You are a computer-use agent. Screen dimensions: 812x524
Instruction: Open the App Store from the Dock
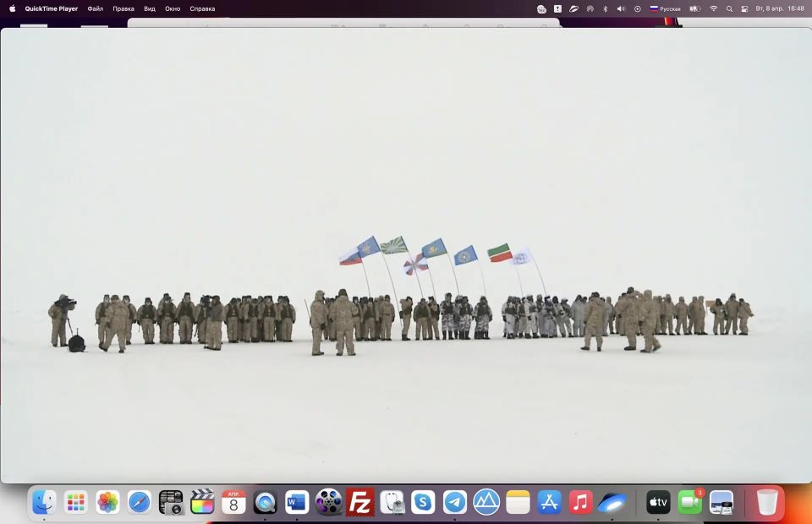click(x=550, y=502)
